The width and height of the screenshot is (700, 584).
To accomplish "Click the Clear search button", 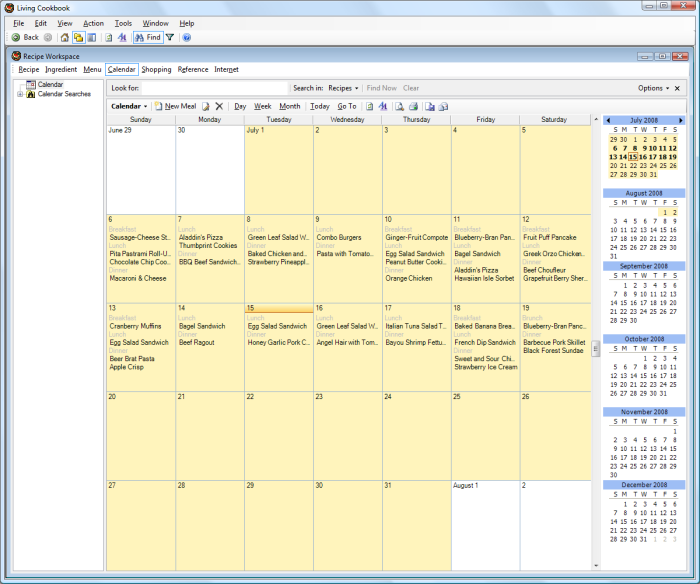I will pyautogui.click(x=411, y=88).
